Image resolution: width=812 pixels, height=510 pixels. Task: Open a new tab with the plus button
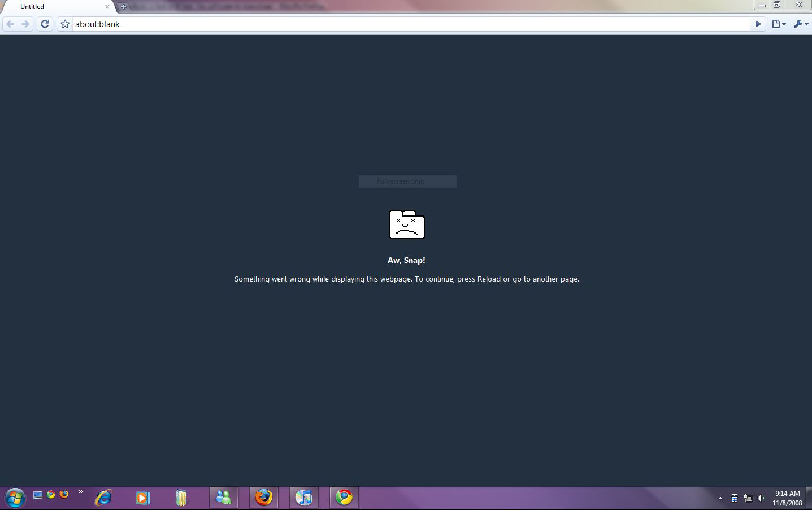click(124, 7)
